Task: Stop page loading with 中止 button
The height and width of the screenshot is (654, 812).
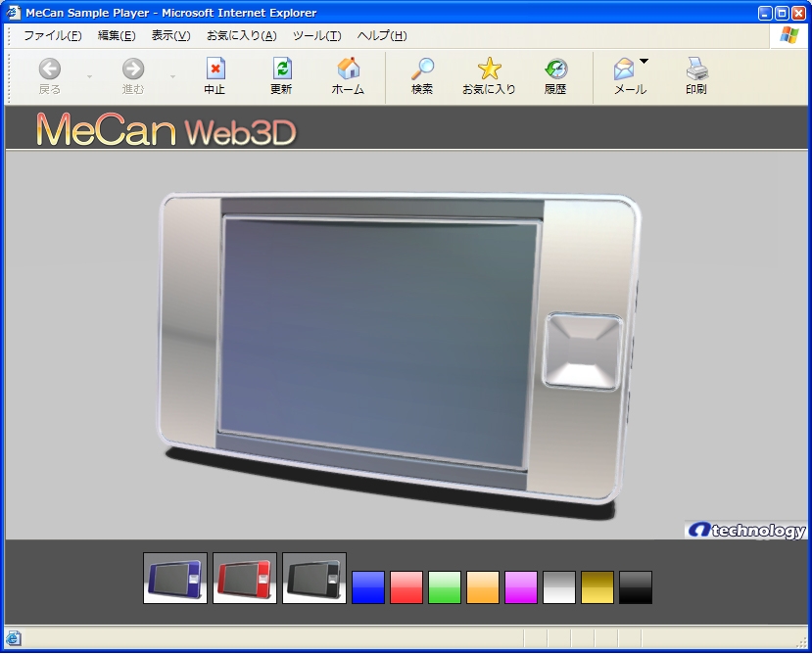Action: (x=215, y=76)
